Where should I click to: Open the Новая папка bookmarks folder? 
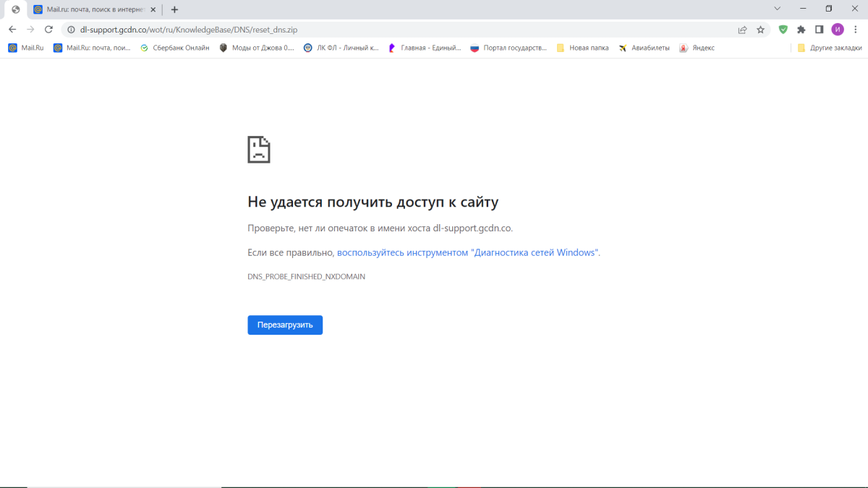582,48
